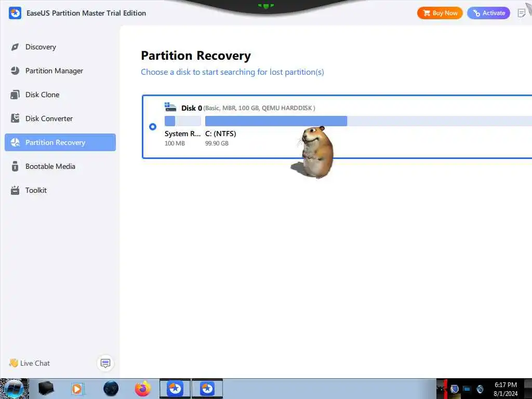532x399 pixels.
Task: Click the Disk Converter icon
Action: coord(15,118)
